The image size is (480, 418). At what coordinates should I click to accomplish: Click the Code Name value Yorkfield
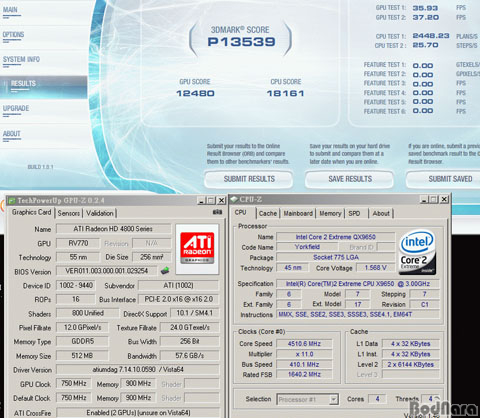(x=307, y=247)
